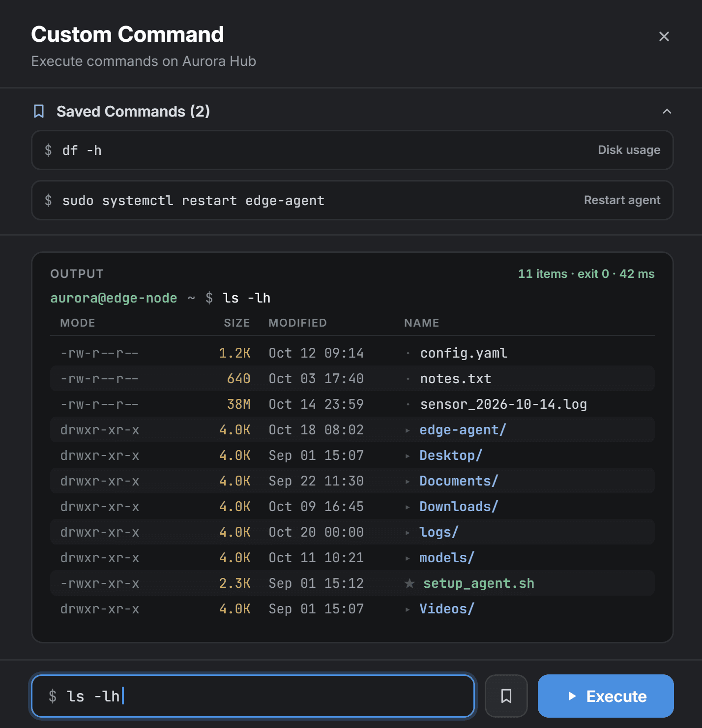Click the 'Disk usage' label

pos(629,150)
